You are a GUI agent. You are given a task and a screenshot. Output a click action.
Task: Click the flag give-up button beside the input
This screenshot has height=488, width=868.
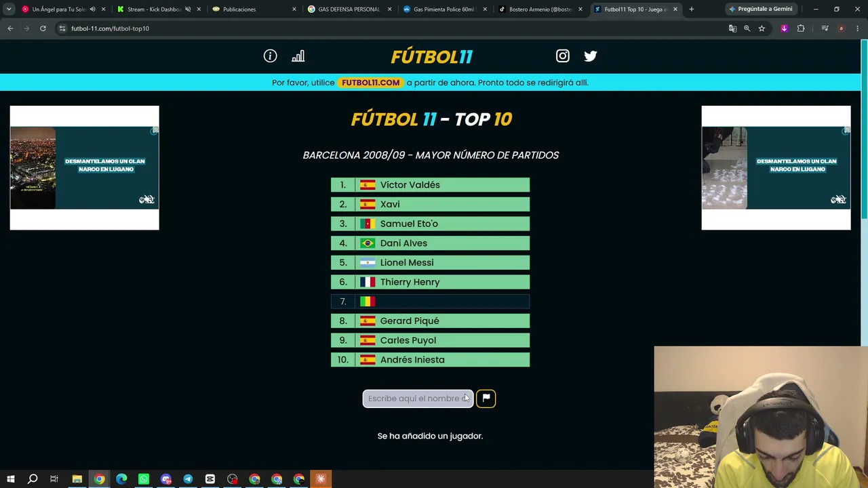(x=486, y=399)
